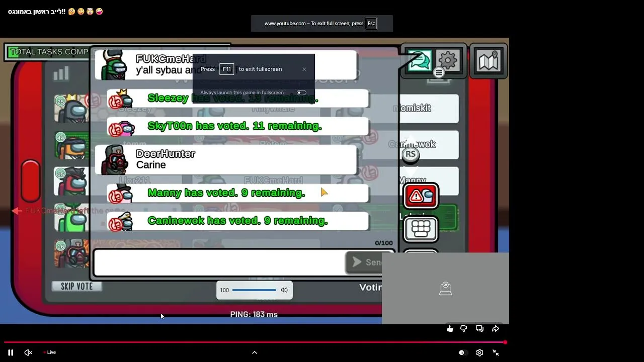The image size is (644, 362).
Task: Select the level 25 crowned player avatar
Action: coord(72,108)
